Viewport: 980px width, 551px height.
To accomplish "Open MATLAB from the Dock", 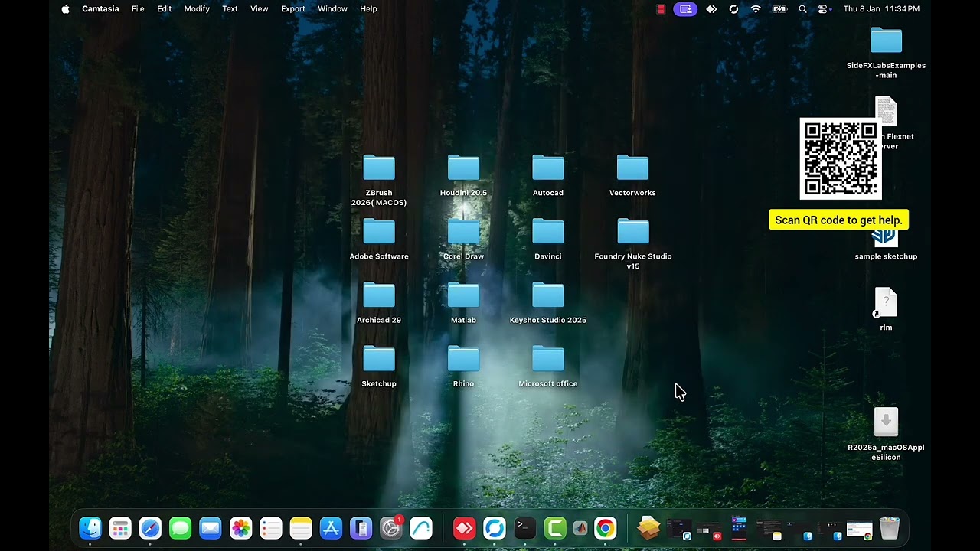I will coord(581,528).
